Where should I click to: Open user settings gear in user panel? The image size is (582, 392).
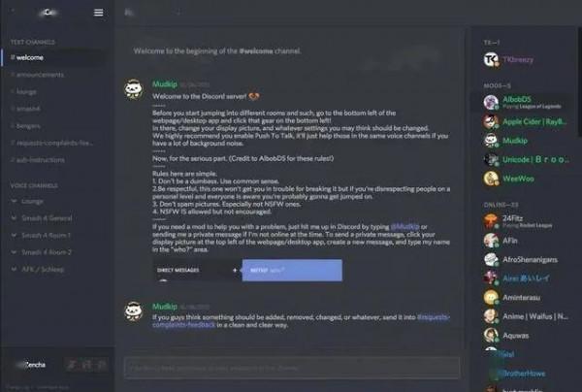[101, 365]
